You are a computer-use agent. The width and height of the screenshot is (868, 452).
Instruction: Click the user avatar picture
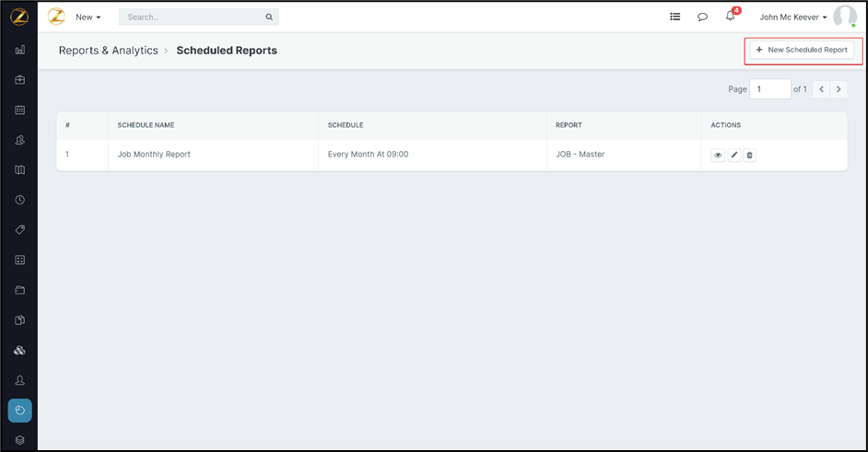pyautogui.click(x=845, y=16)
